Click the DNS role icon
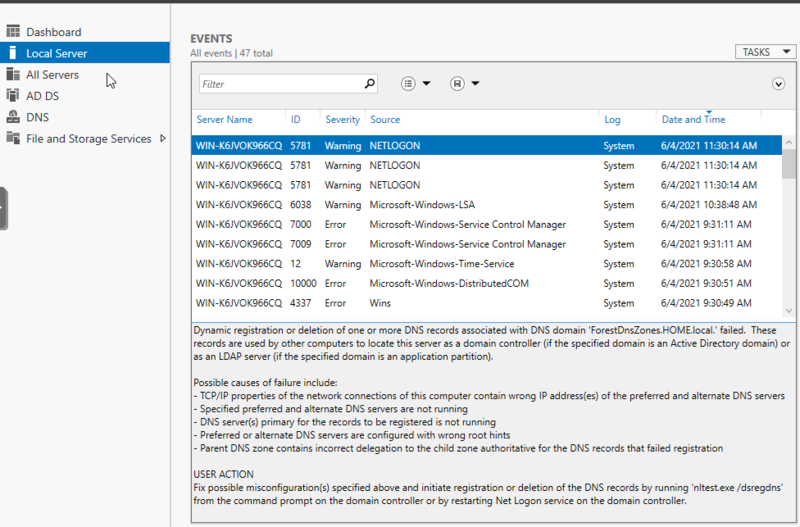 click(x=13, y=117)
